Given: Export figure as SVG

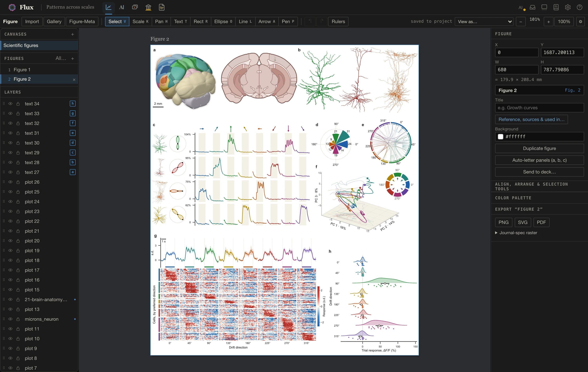Looking at the screenshot, I should pos(523,222).
